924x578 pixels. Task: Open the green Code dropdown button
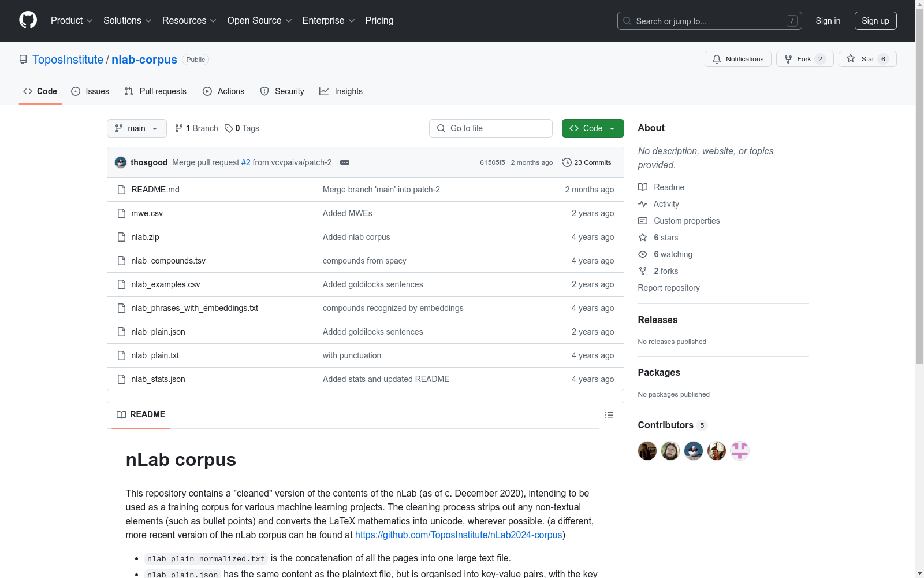(x=593, y=128)
